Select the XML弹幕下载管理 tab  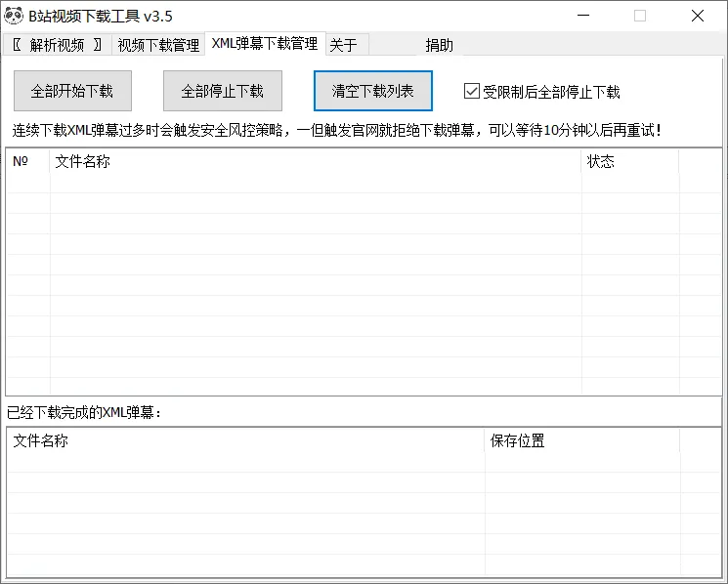[x=265, y=44]
